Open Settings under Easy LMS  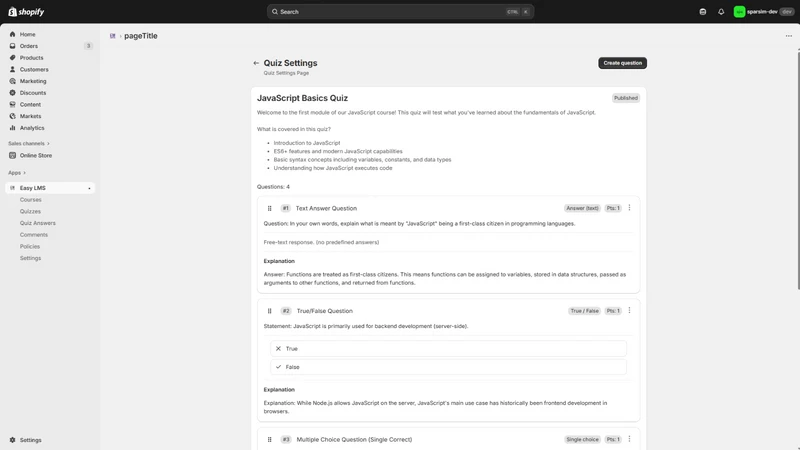pos(30,258)
